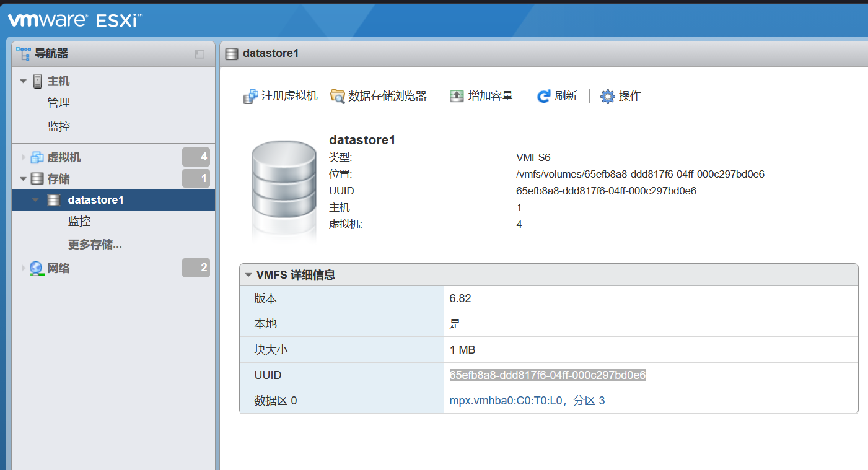This screenshot has width=868, height=470.
Task: Click the host server icon beside 主机
Action: (38, 81)
